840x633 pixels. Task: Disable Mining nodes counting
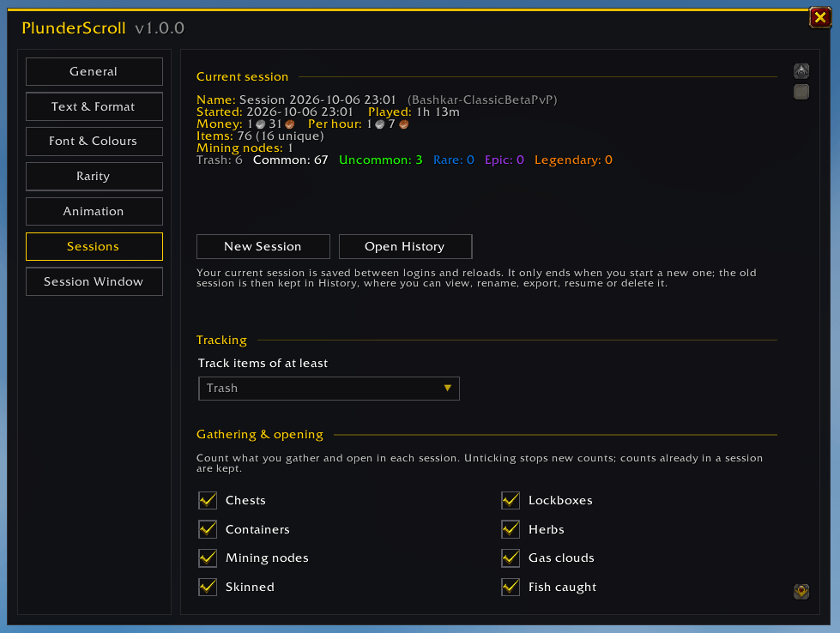pyautogui.click(x=208, y=558)
